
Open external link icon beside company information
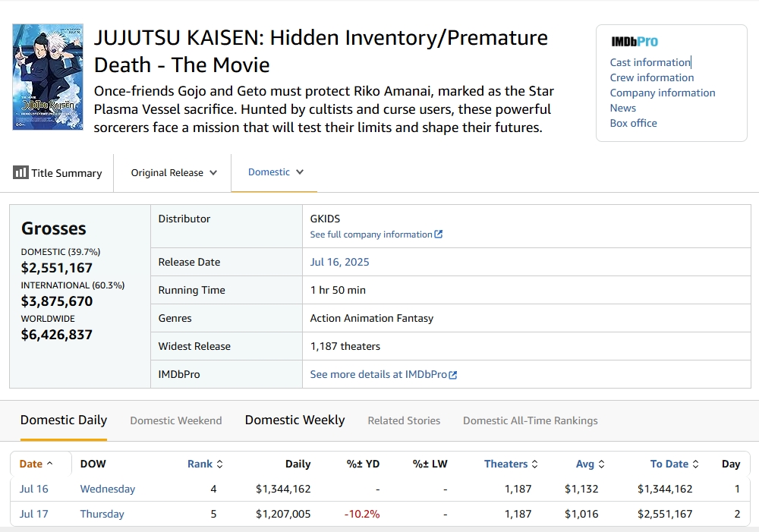[x=439, y=235]
